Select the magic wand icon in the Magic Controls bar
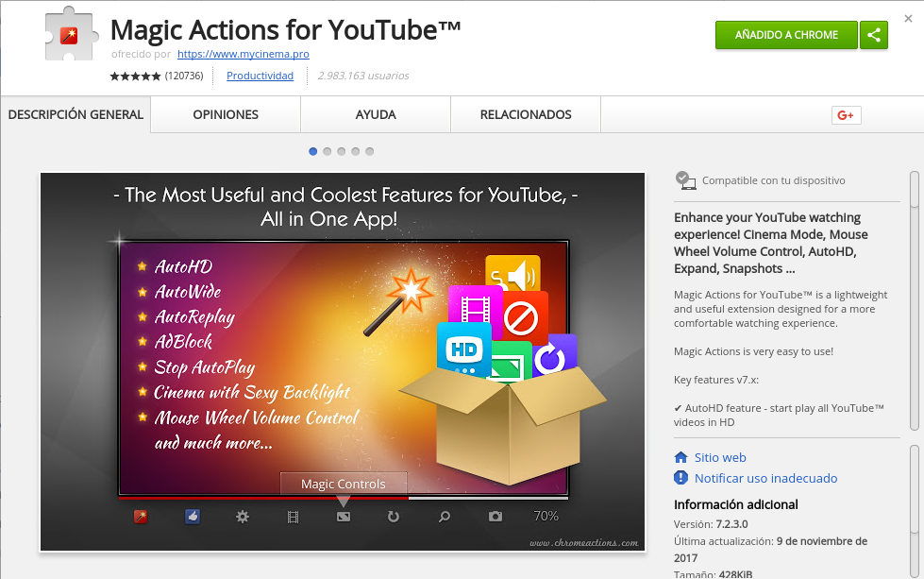Image resolution: width=924 pixels, height=579 pixels. tap(143, 517)
